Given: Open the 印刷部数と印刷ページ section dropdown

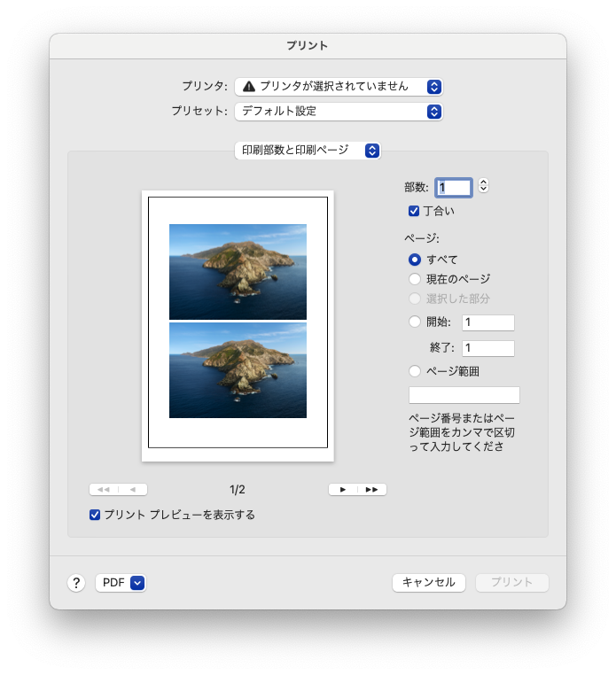Looking at the screenshot, I should [308, 151].
